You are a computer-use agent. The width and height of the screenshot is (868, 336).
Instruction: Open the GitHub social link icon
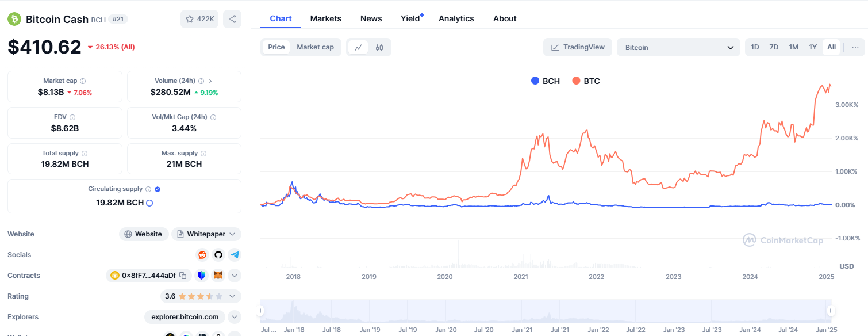point(218,255)
